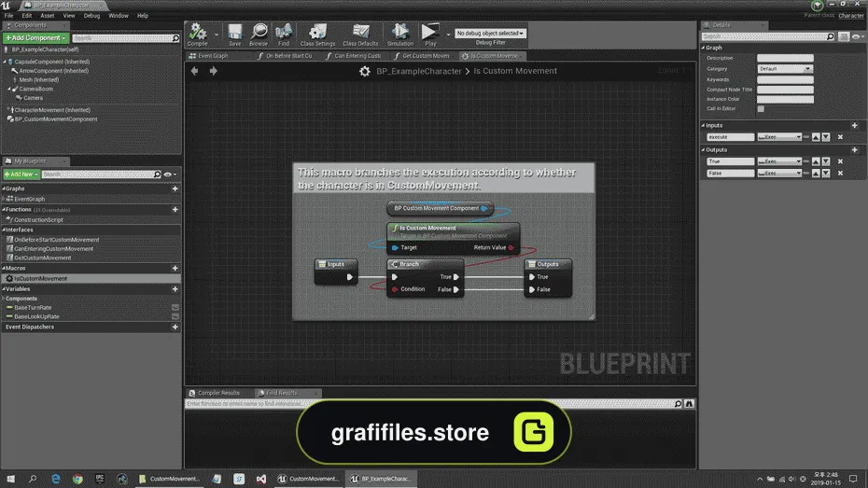This screenshot has height=488, width=868.
Task: Toggle BaseTurnRate variable visibility icon
Action: point(175,308)
